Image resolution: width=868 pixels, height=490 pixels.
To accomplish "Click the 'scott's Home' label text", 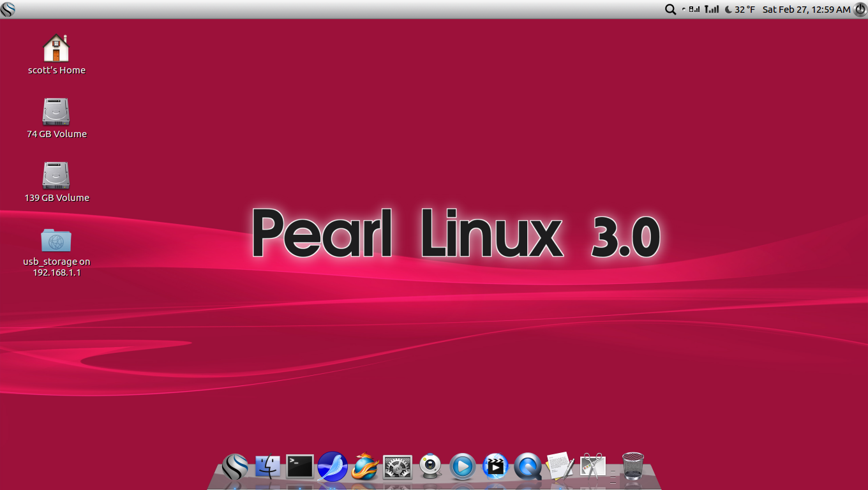I will [x=57, y=70].
